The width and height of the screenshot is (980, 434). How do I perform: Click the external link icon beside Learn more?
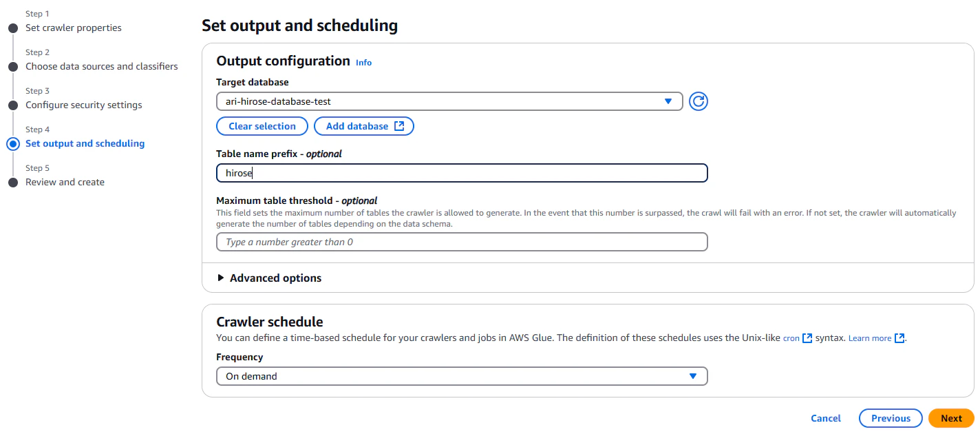click(899, 338)
